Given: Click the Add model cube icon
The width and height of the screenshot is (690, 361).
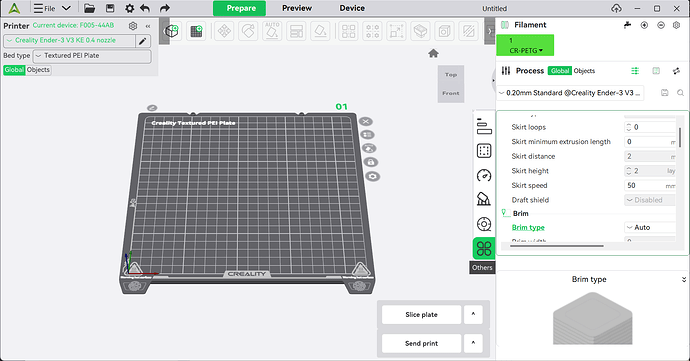Looking at the screenshot, I should [172, 31].
